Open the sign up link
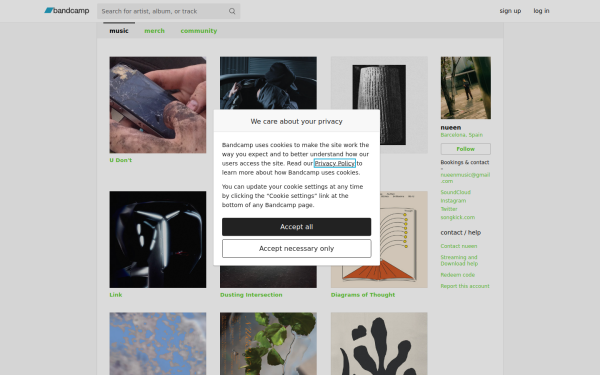This screenshot has height=375, width=600. [x=510, y=11]
